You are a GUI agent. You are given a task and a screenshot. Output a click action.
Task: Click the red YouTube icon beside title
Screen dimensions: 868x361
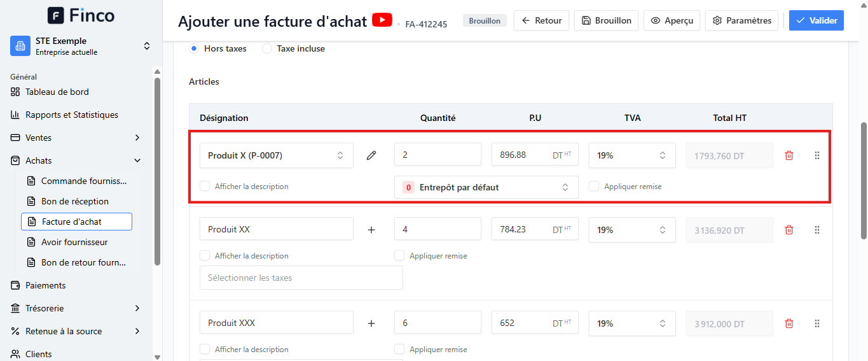(x=382, y=20)
